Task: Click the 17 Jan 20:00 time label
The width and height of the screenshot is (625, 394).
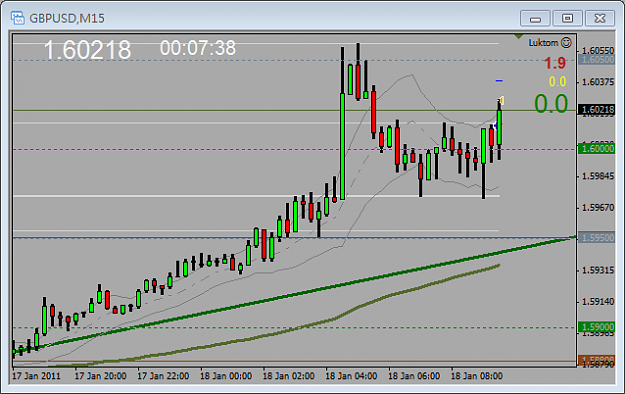Action: pos(100,376)
